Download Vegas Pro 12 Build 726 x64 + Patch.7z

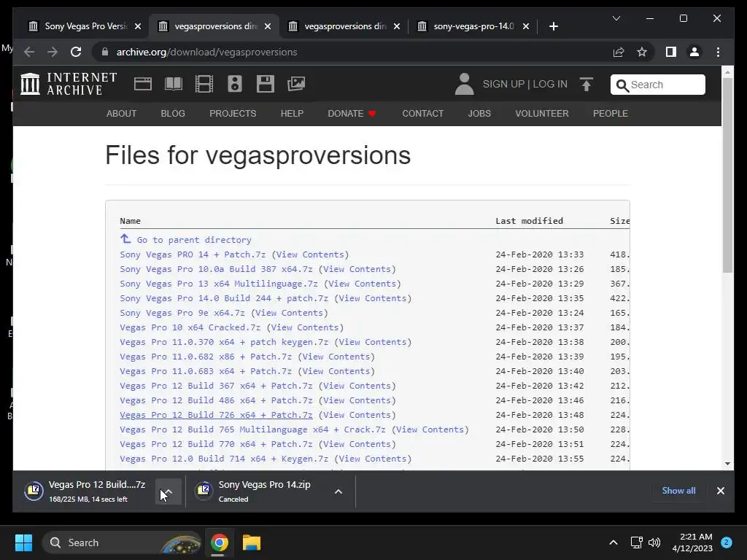[x=216, y=415]
